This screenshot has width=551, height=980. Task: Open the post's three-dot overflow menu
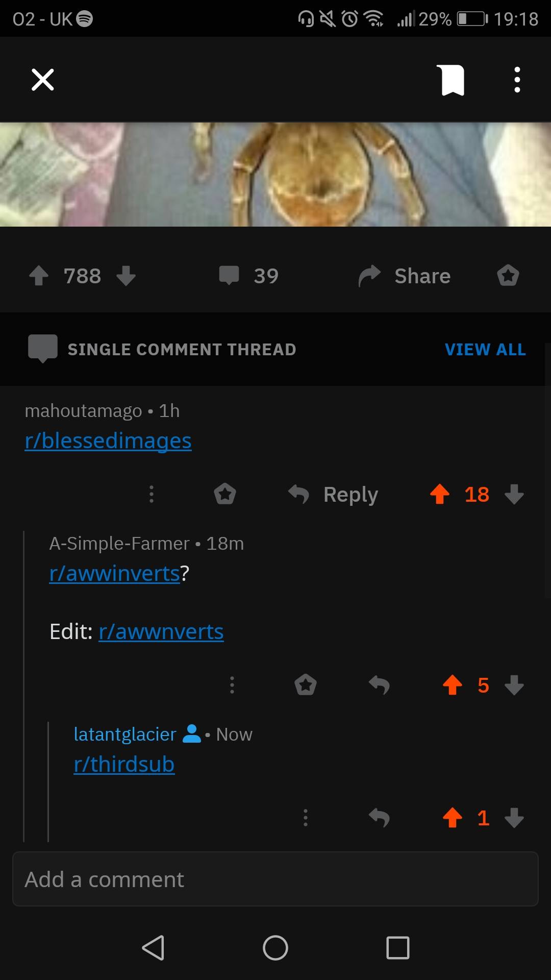pos(517,80)
